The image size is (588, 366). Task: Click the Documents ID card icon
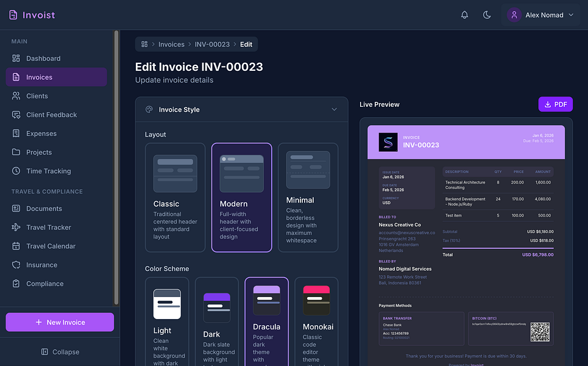[16, 209]
